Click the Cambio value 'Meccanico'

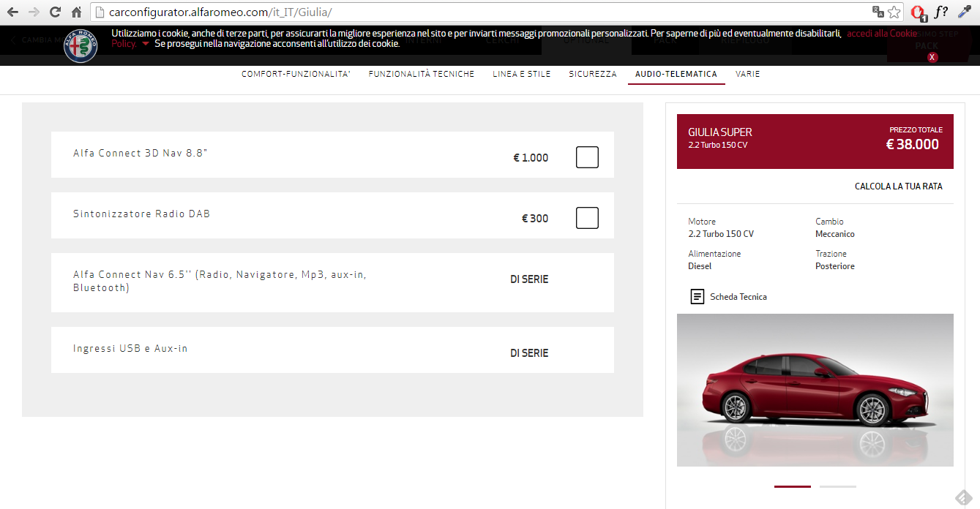tap(835, 234)
